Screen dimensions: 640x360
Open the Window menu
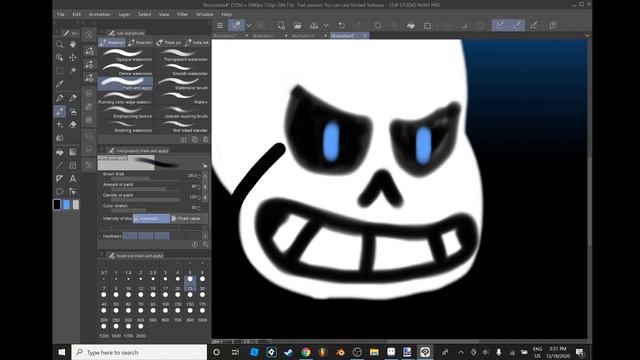tap(204, 14)
